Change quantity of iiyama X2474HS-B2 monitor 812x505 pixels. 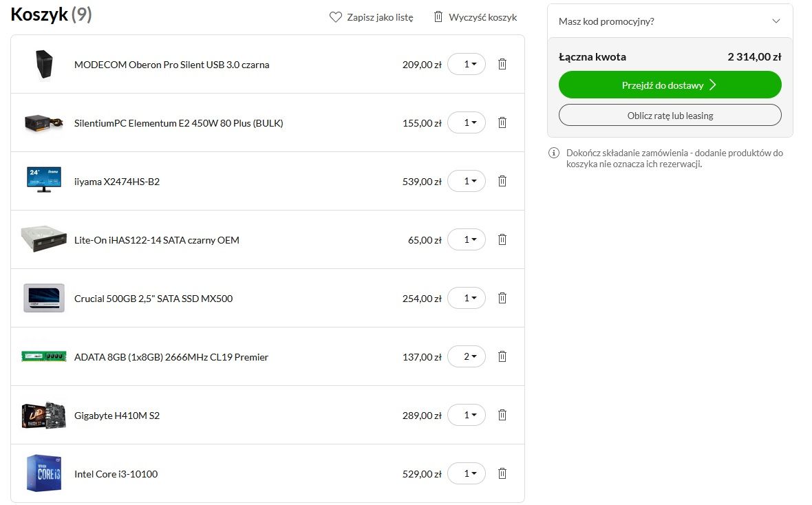pos(467,181)
